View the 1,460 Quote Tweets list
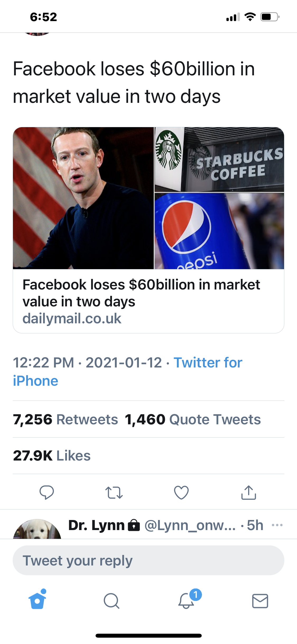 tap(193, 419)
